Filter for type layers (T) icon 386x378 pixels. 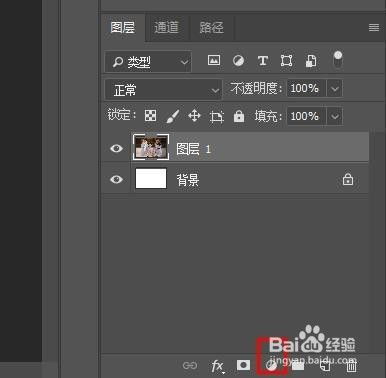point(263,61)
